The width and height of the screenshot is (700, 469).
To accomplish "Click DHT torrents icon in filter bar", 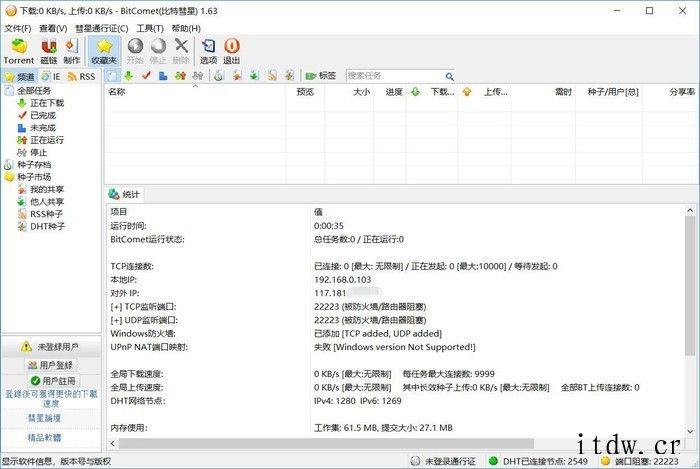I will pyautogui.click(x=289, y=76).
